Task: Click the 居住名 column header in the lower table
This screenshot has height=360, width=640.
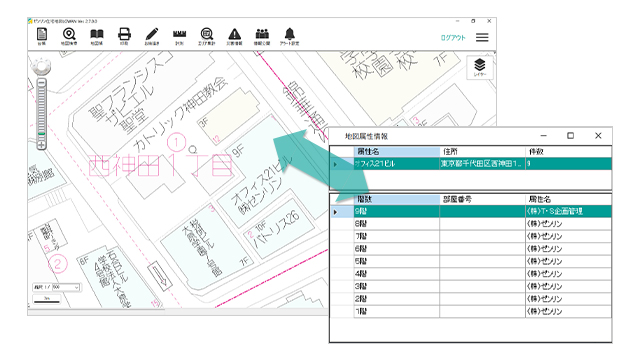Action: pos(569,199)
